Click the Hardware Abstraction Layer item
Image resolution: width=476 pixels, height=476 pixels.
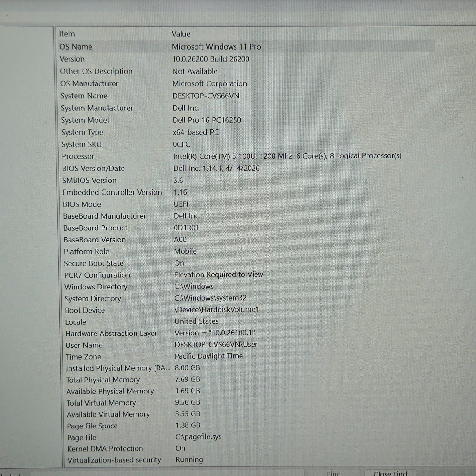coord(111,334)
